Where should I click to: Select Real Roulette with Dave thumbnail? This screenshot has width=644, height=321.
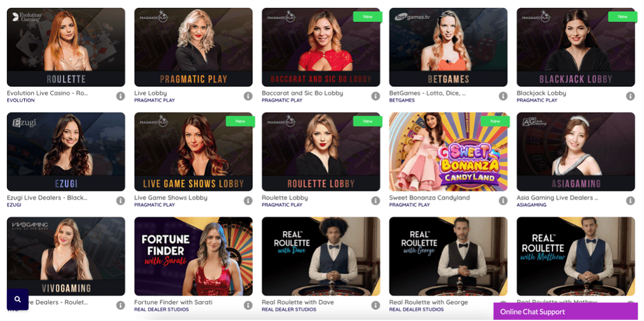coord(321,256)
